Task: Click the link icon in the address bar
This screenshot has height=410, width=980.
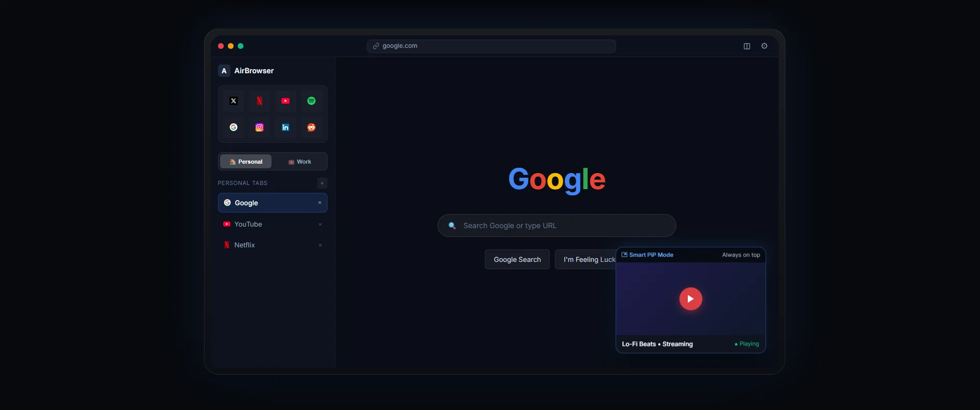Action: tap(376, 46)
